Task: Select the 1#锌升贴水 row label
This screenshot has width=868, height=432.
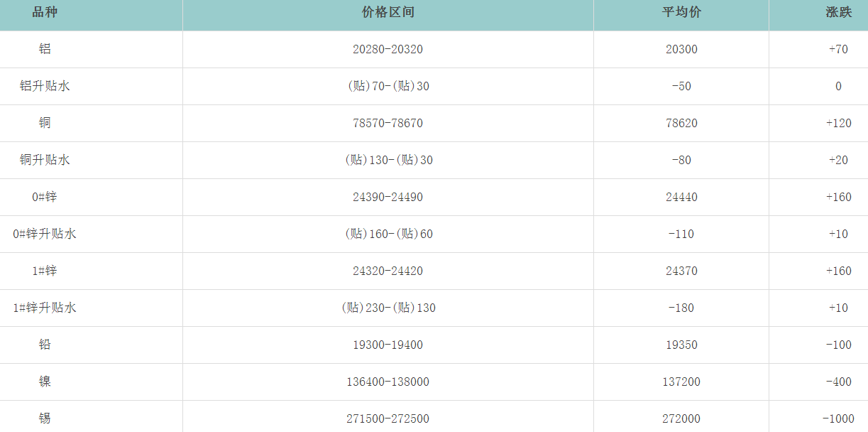Action: coord(45,308)
